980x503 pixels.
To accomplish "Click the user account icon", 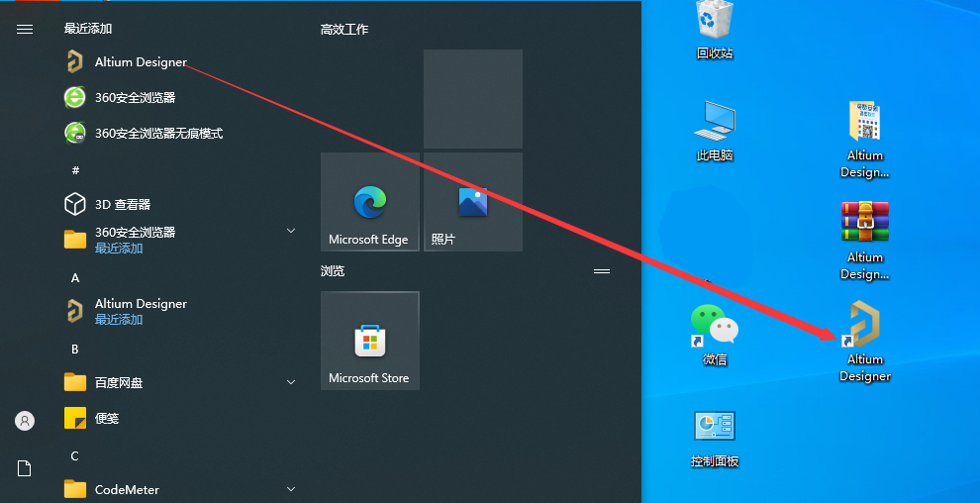I will click(x=25, y=421).
